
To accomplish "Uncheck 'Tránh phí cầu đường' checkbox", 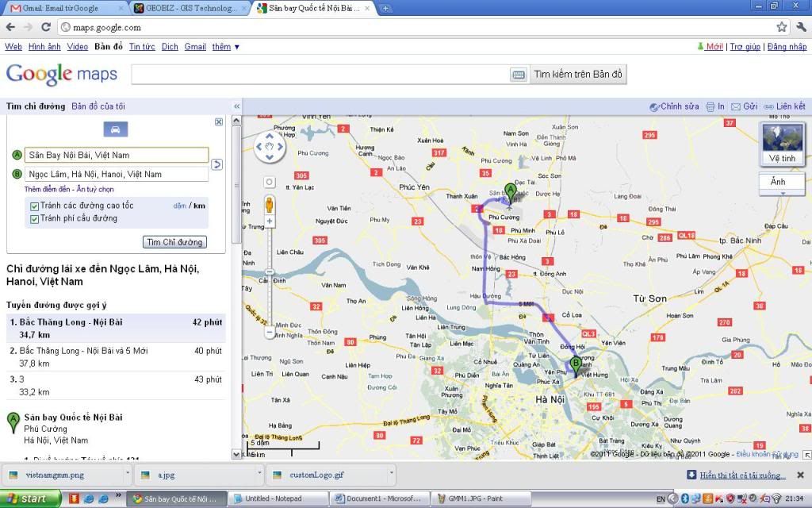I will (34, 218).
